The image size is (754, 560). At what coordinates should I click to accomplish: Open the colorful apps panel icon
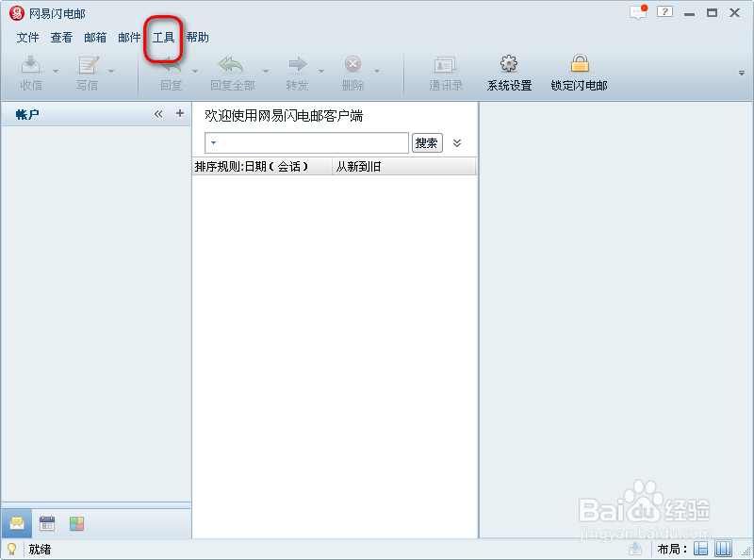76,523
